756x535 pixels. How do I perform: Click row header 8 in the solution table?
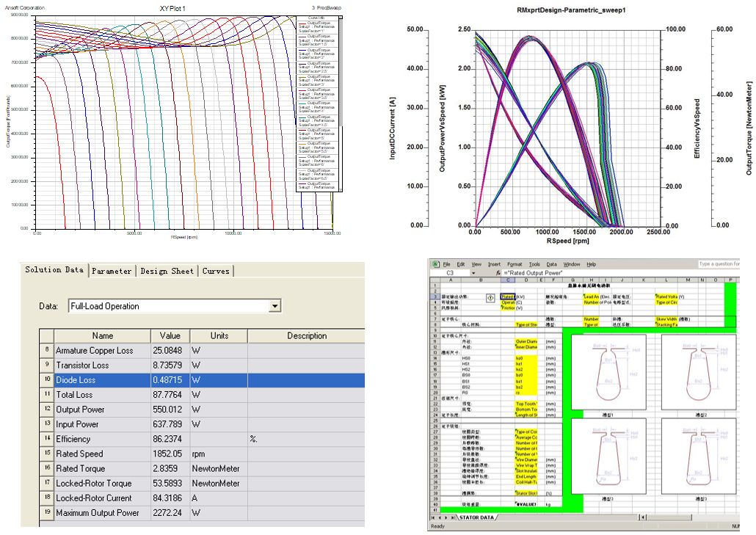47,350
